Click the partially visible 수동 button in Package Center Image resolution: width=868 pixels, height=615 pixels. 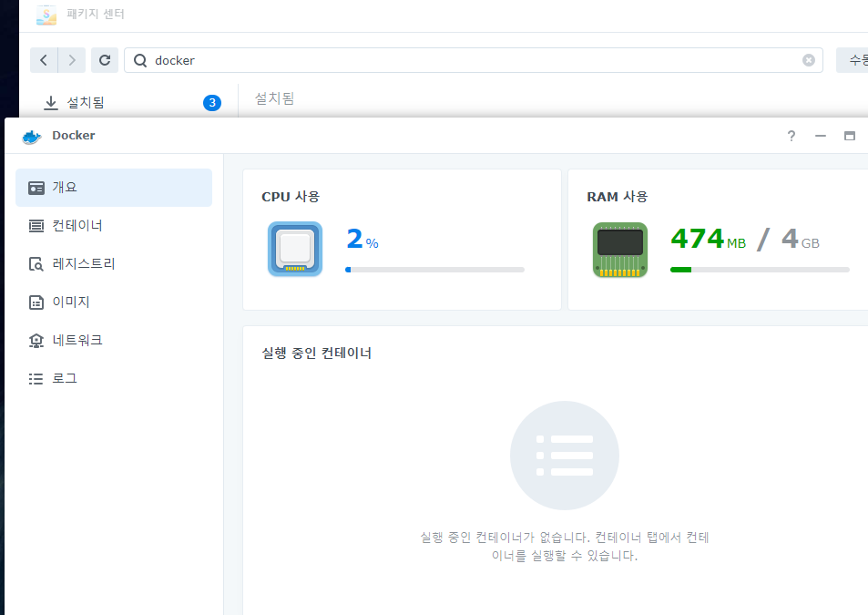click(853, 60)
